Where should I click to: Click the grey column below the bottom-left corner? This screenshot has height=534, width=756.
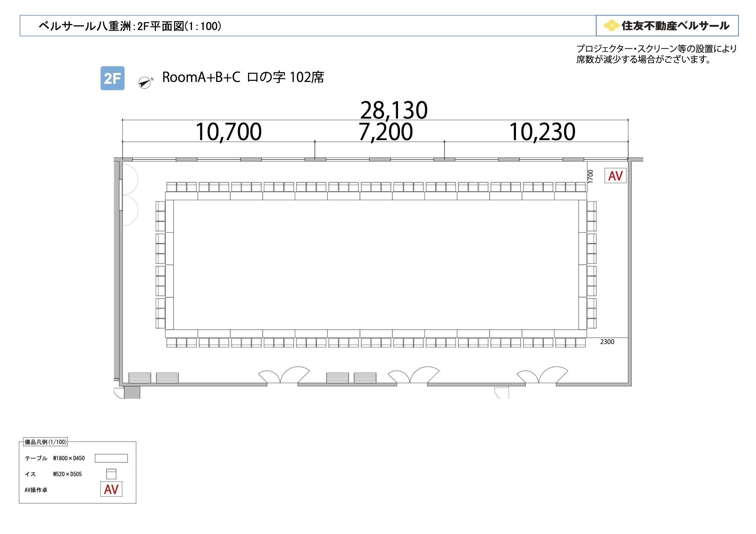[132, 392]
